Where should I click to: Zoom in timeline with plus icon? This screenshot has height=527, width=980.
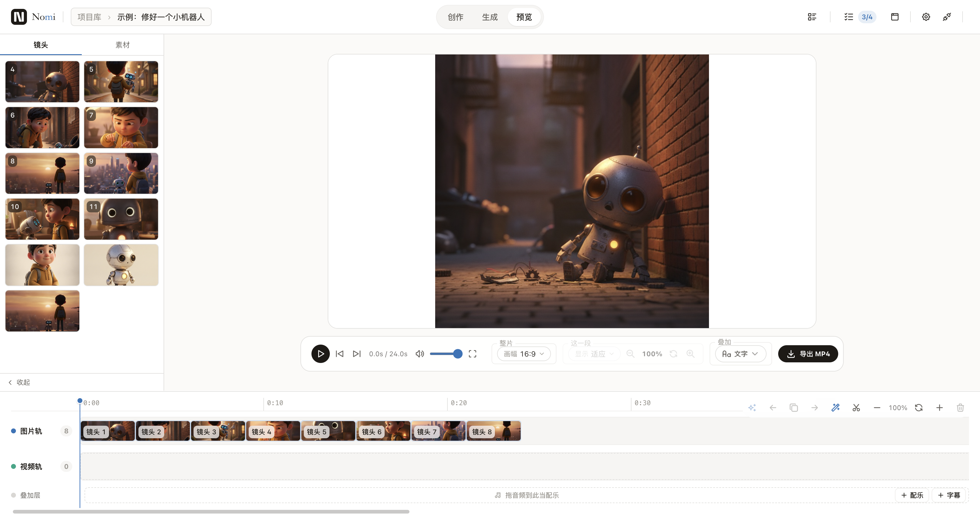click(x=940, y=408)
